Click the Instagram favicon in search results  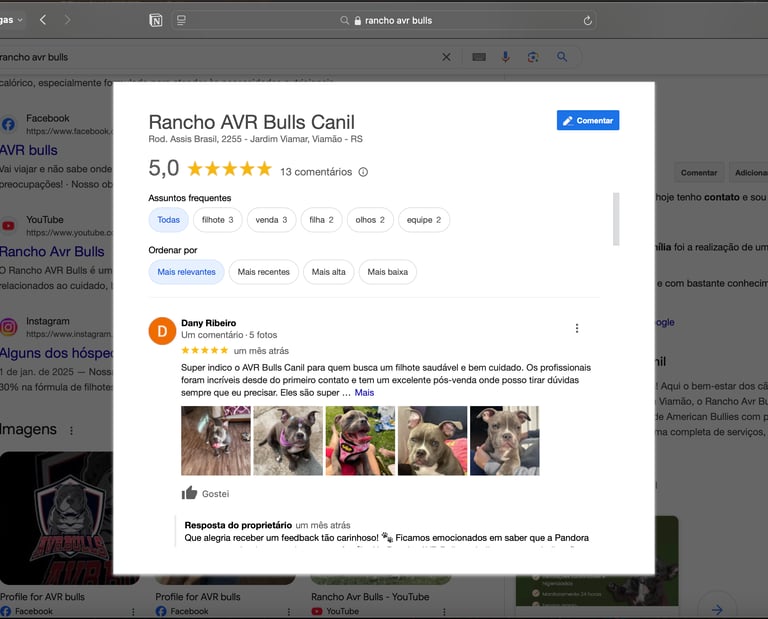coord(8,327)
